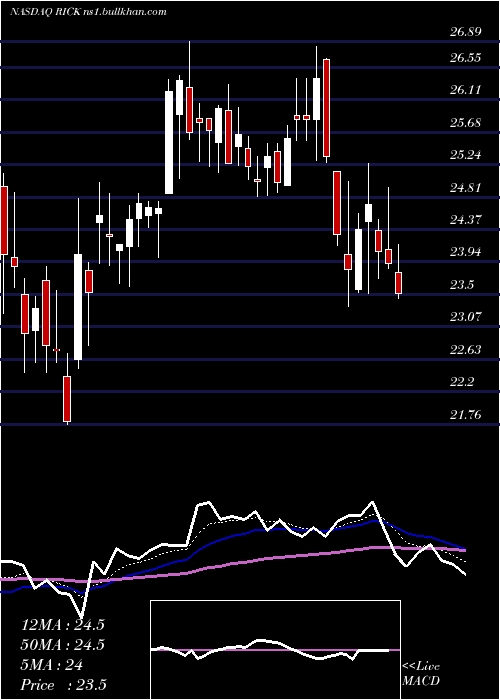Click the lowest red candle near 21.76

tap(67, 399)
